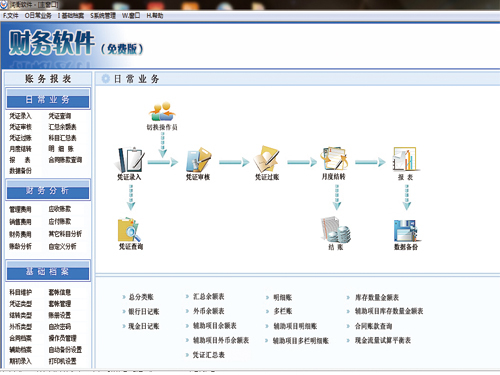Open the I.基础档案 menu
500x375 pixels.
pos(71,16)
